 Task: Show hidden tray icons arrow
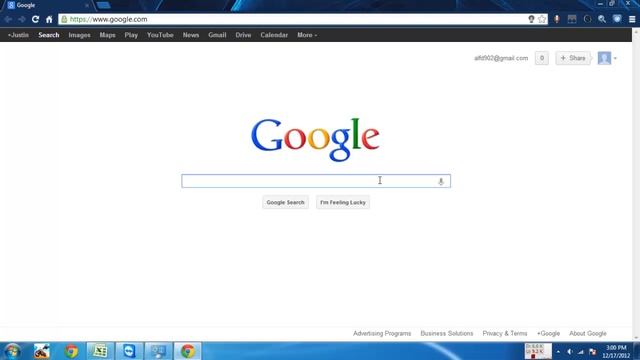(558, 351)
